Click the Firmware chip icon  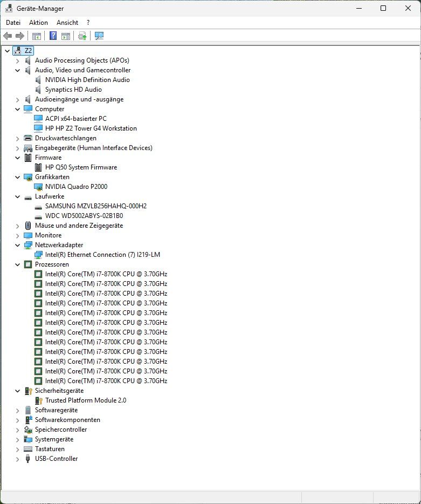pos(28,158)
